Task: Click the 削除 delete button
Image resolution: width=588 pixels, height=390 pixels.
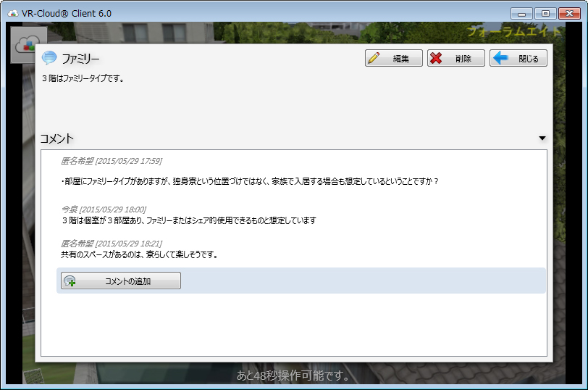Action: [456, 58]
